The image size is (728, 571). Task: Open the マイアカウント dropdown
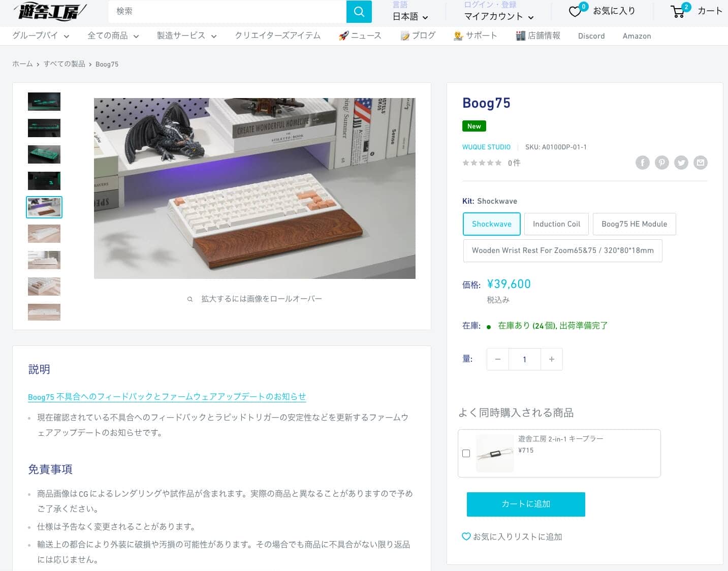498,17
